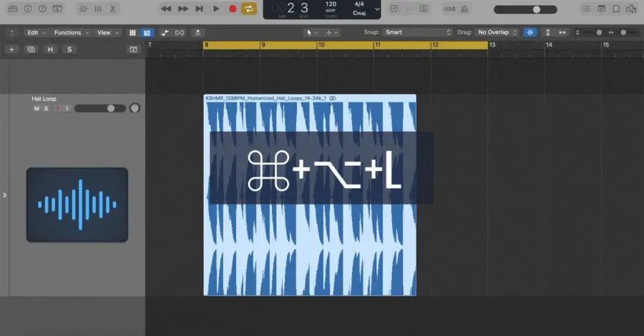
Task: Record-enable the Hat Loop track
Action: [x=58, y=109]
